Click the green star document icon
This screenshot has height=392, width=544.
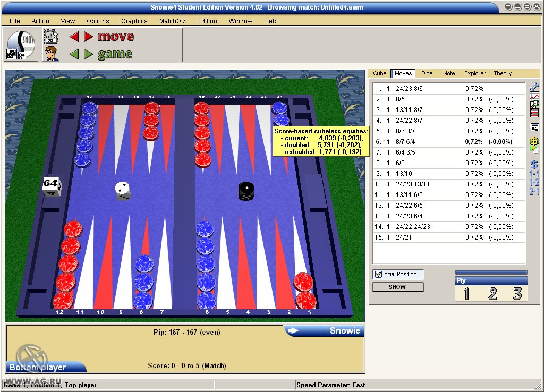(534, 149)
